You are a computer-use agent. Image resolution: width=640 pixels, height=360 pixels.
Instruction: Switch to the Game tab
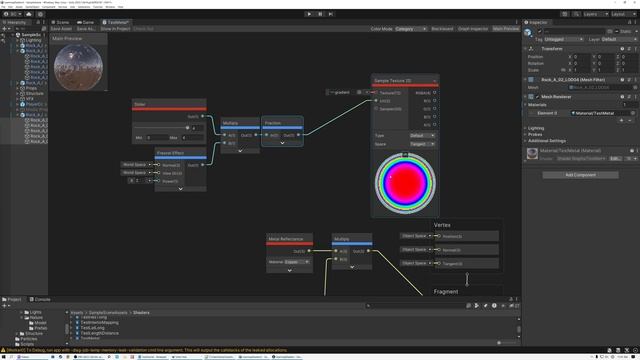86,22
